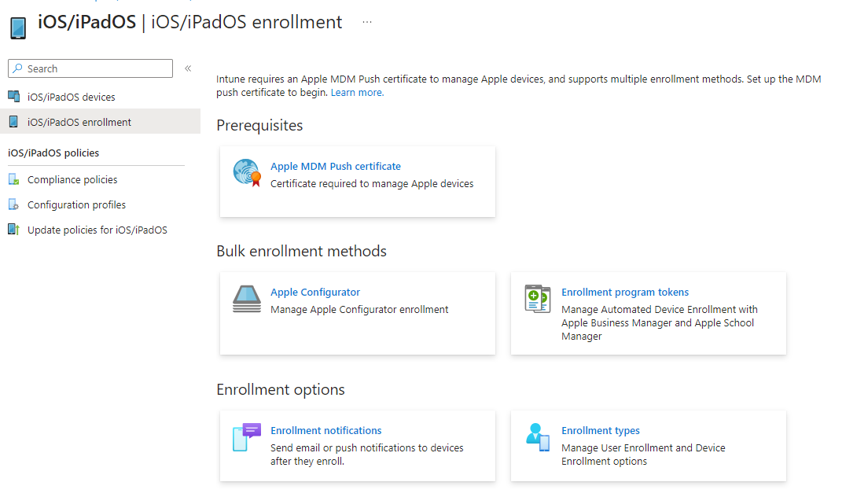Open the Learn more link
Screen dimensions: 868x497
point(356,92)
